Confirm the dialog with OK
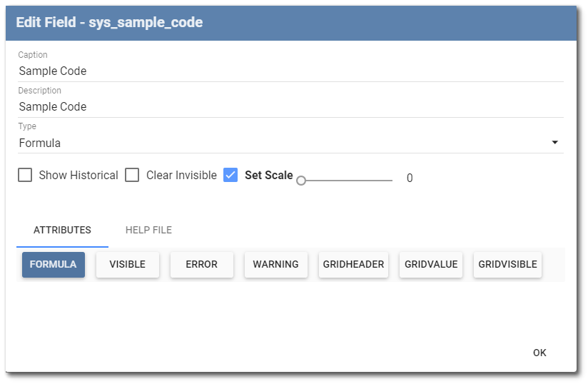The image size is (588, 384). [x=539, y=353]
